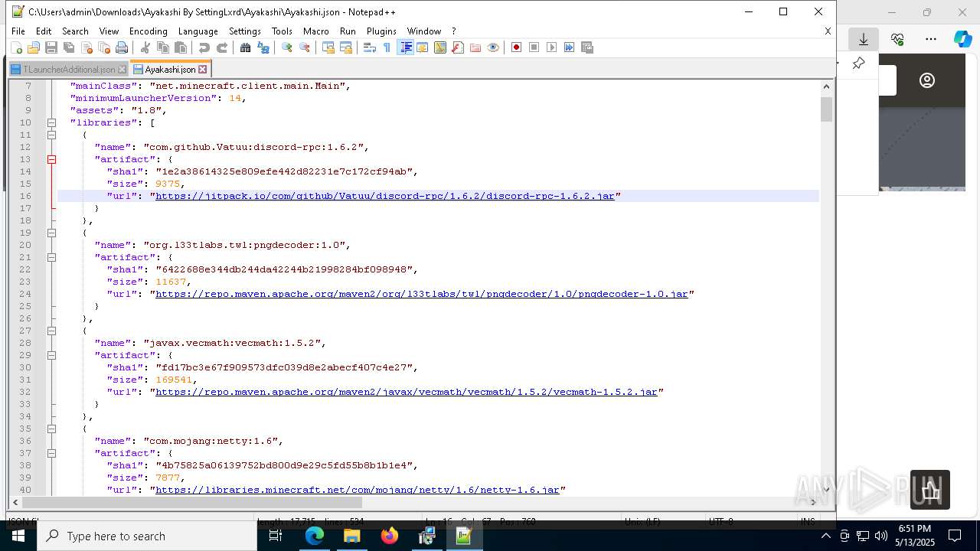
Task: Click the Save All toolbar icon
Action: pos(69,47)
